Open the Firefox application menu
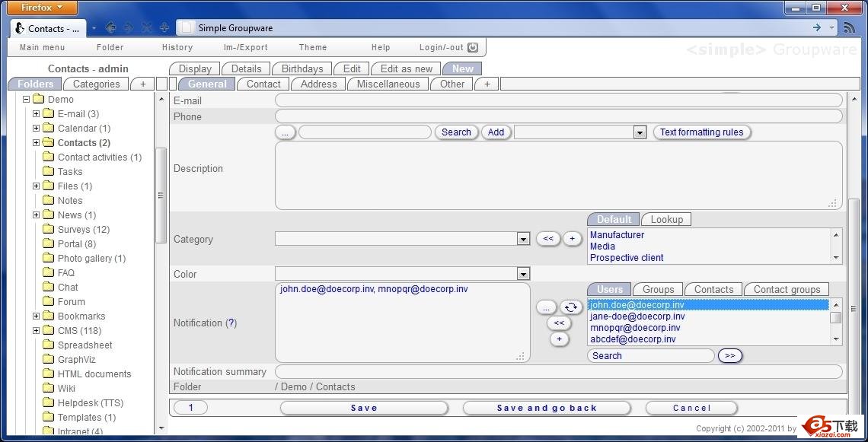 [42, 8]
